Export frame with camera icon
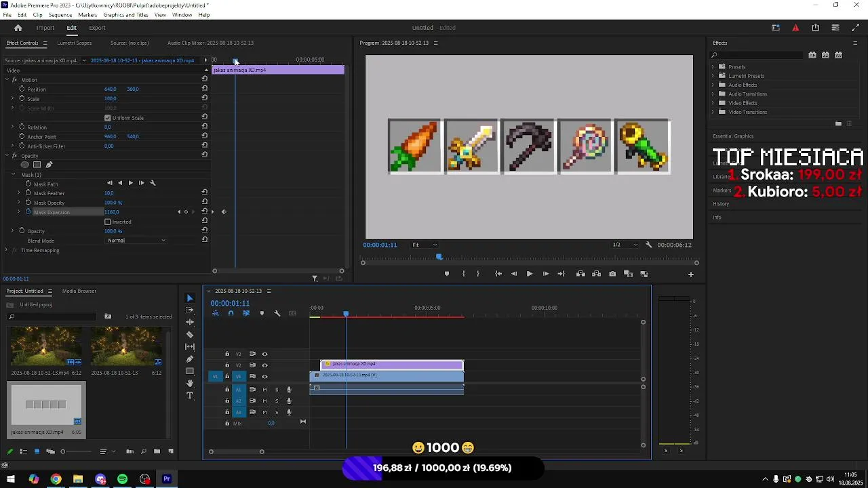The image size is (868, 488). [x=612, y=274]
